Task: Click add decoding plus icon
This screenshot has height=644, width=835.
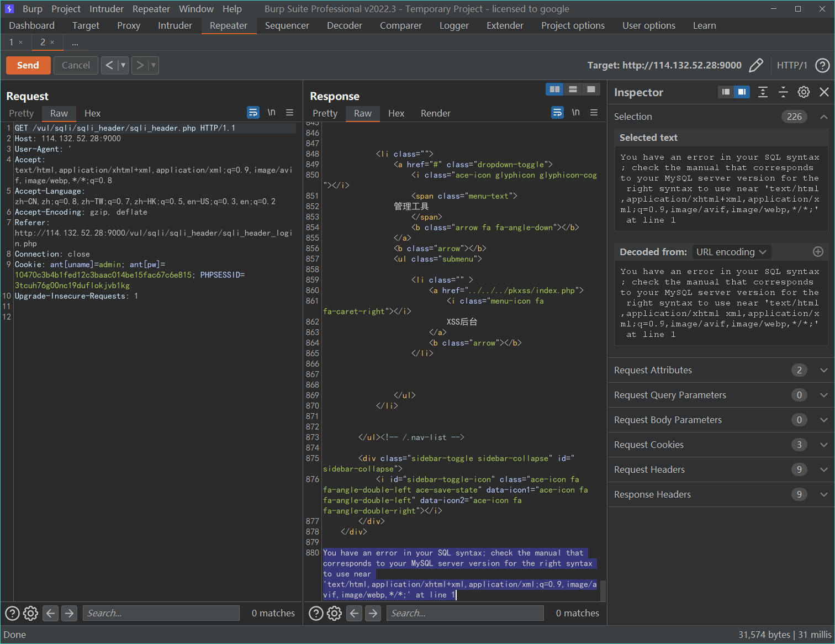Action: (818, 252)
